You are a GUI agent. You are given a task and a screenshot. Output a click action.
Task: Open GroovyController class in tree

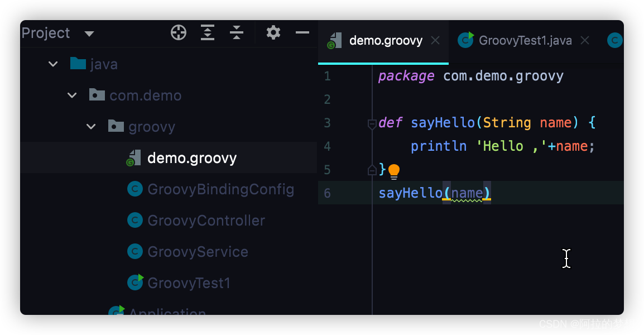[x=206, y=221]
